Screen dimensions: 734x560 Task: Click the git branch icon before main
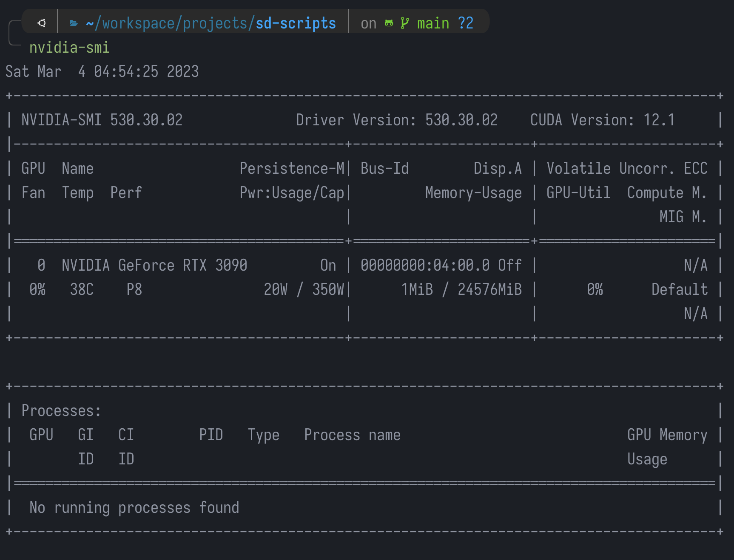click(405, 23)
